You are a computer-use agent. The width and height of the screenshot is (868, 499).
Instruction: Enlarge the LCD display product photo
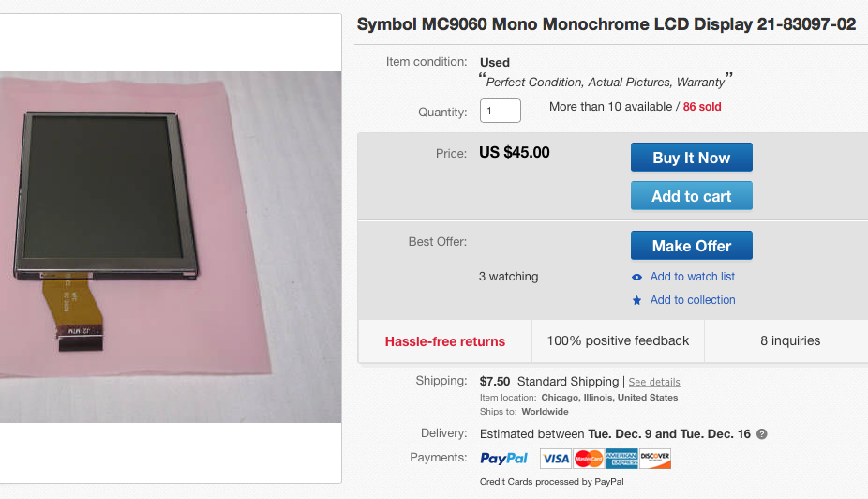[169, 247]
